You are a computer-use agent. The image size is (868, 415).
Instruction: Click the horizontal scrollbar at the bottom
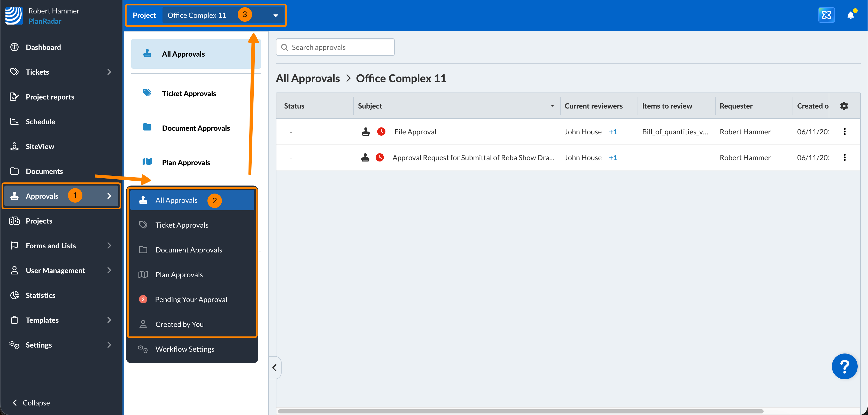(x=520, y=411)
